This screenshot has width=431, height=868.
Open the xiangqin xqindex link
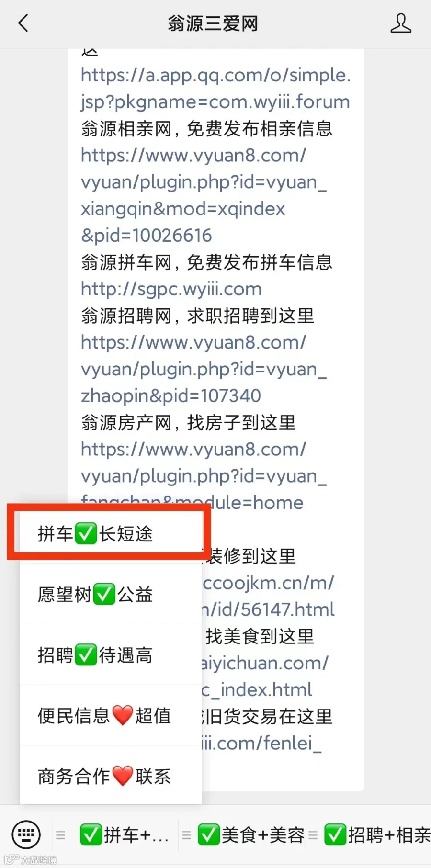click(x=204, y=195)
